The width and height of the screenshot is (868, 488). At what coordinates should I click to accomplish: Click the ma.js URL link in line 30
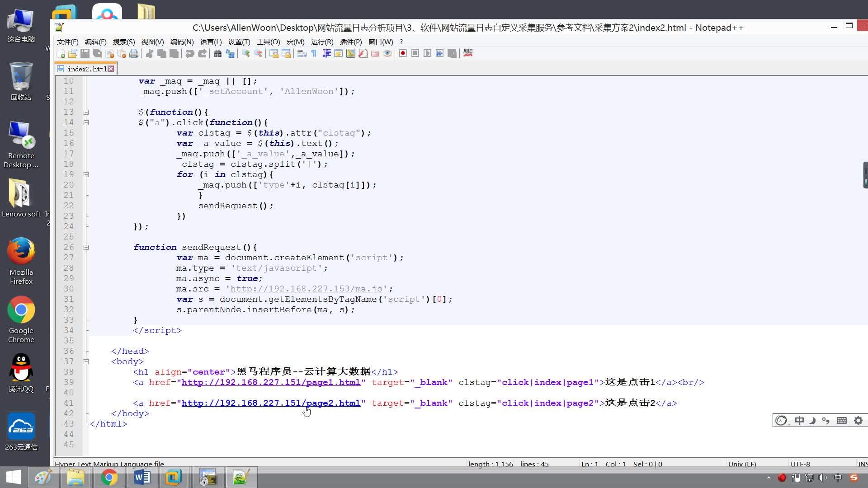click(x=306, y=289)
